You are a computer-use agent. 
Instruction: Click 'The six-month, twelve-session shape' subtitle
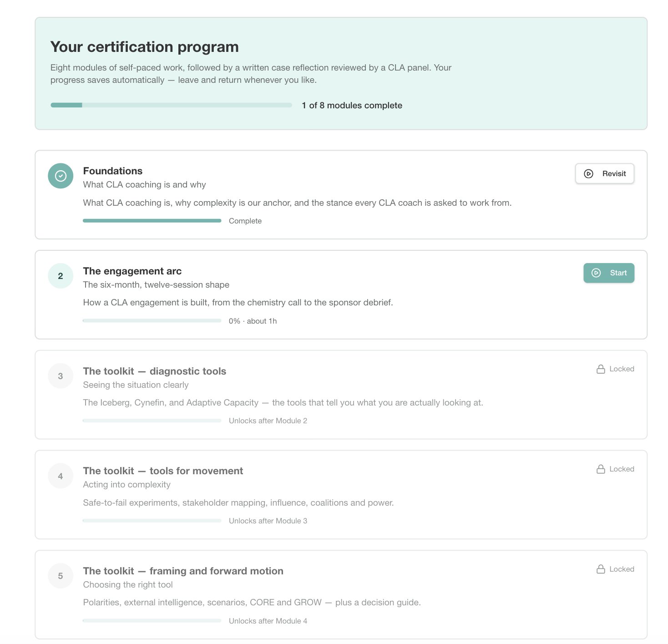(x=156, y=285)
